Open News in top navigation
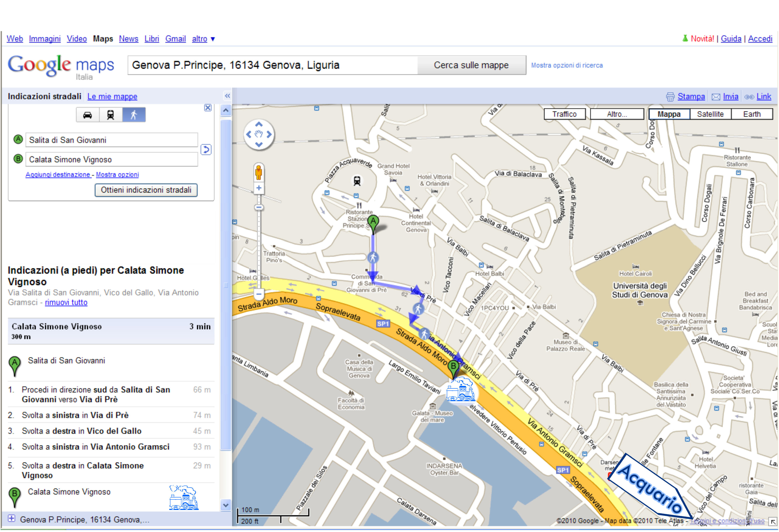This screenshot has height=532, width=779. click(x=128, y=39)
